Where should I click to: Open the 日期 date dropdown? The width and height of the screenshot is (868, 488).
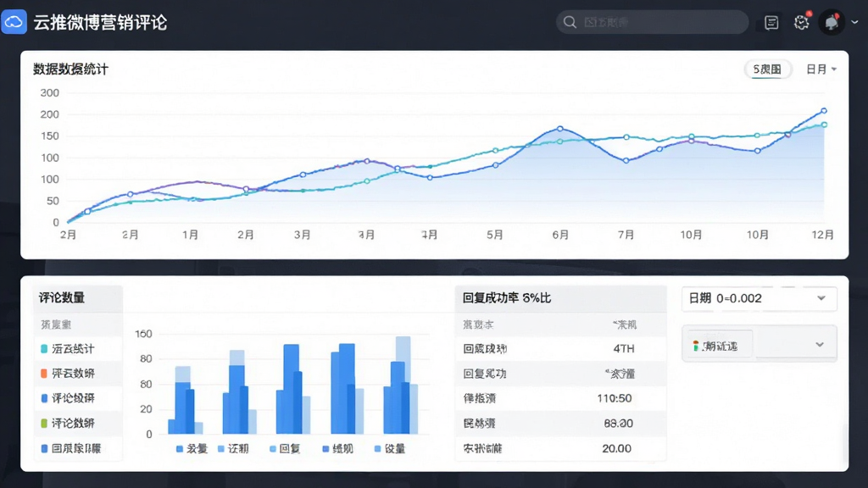759,299
